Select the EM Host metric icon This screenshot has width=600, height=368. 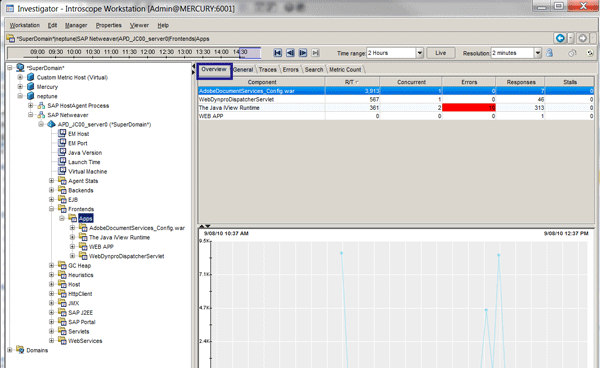[x=62, y=134]
